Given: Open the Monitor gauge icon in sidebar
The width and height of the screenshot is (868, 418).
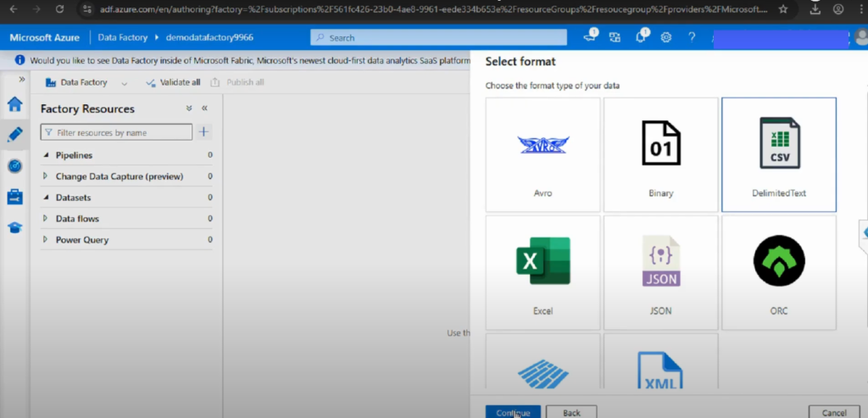Looking at the screenshot, I should click(15, 165).
